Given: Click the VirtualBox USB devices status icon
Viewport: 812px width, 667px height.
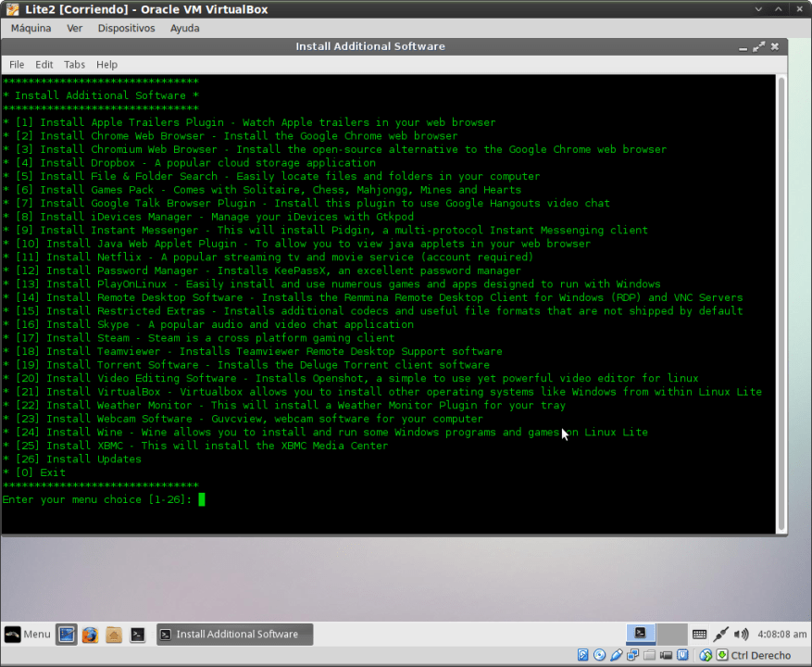Looking at the screenshot, I should [615, 654].
